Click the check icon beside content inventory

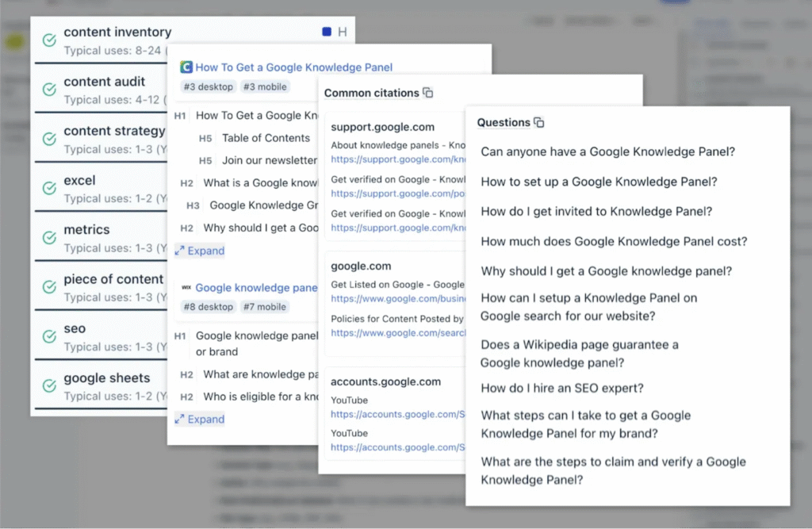(50, 40)
